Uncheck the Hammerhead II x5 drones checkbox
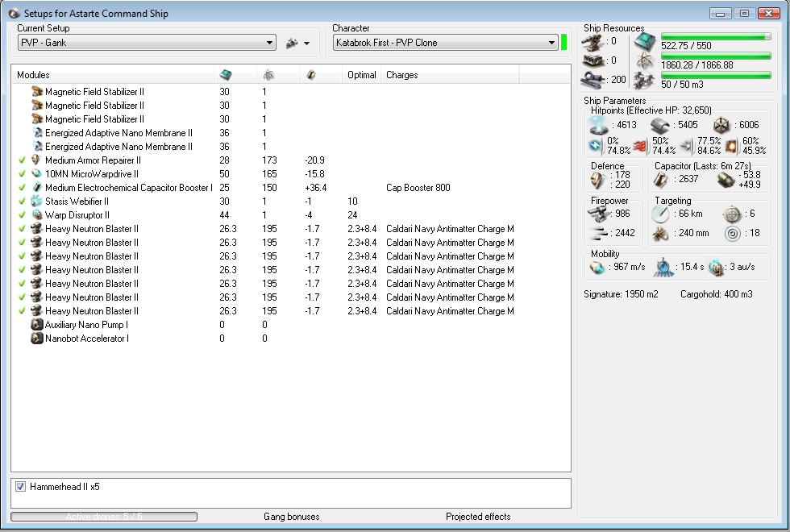790x532 pixels. point(20,487)
